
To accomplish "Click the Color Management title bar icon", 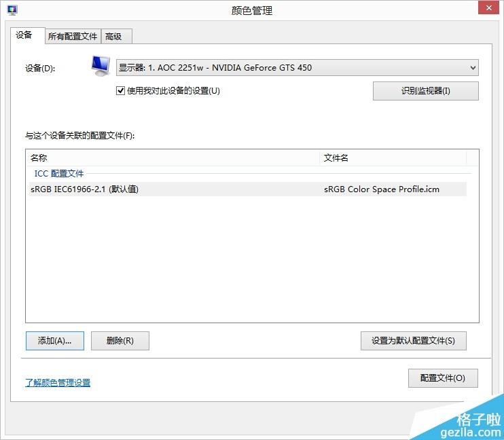I will coord(12,10).
